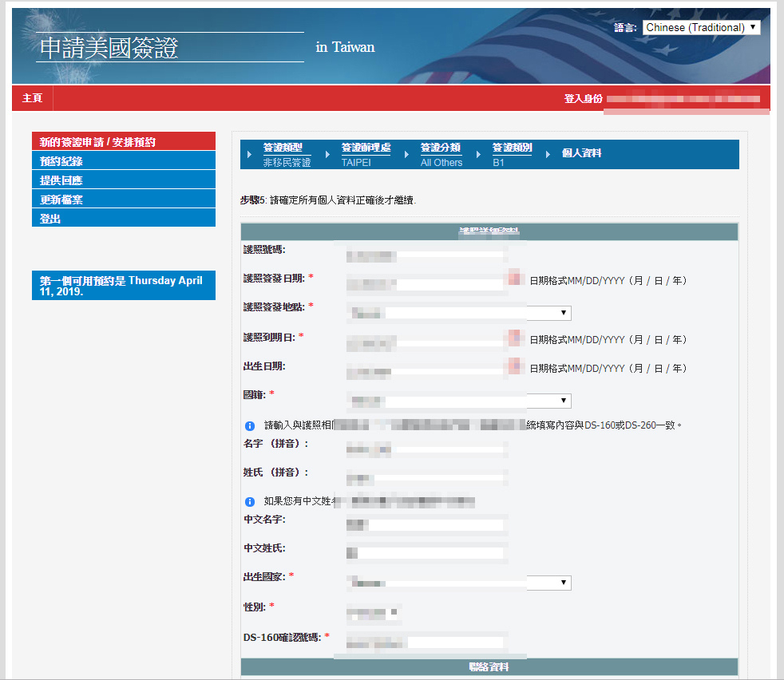Image resolution: width=784 pixels, height=680 pixels.
Task: Go to the 主頁 home menu item
Action: pos(33,98)
